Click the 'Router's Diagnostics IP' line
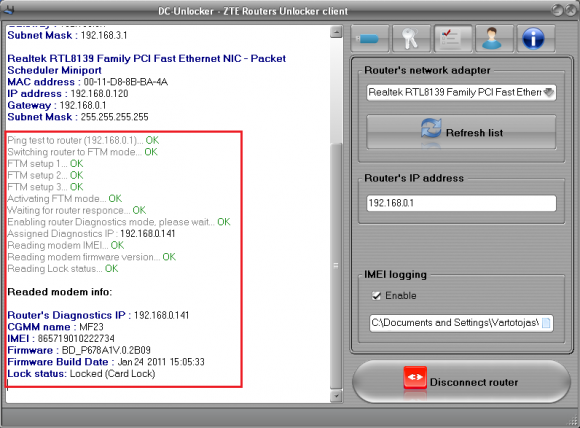Viewport: 580px width, 428px height. click(98, 315)
